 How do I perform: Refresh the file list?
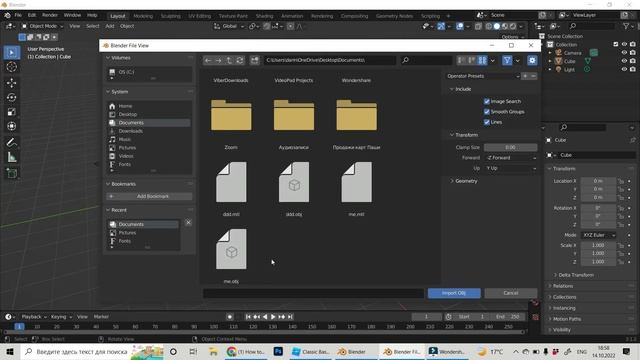240,60
